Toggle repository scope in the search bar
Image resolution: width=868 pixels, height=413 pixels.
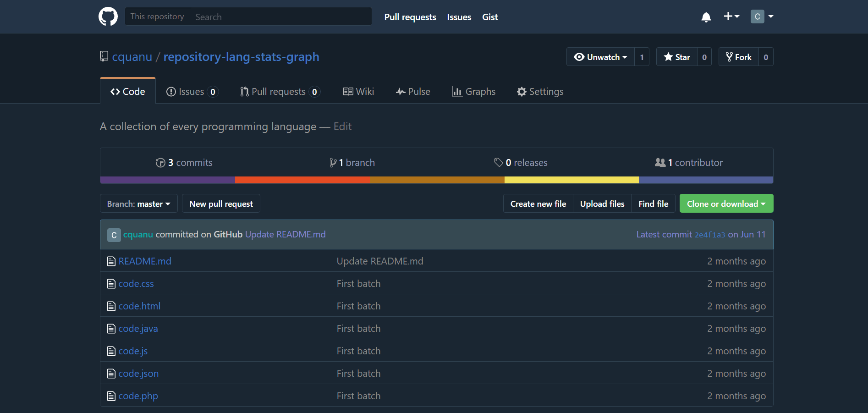[157, 16]
